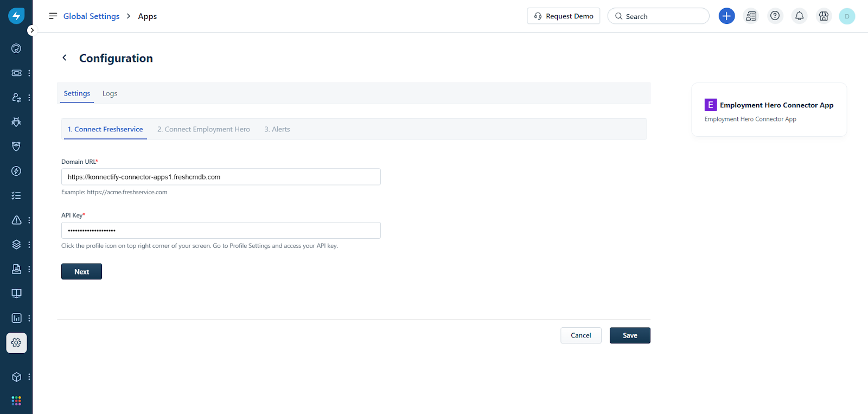Open the Help question mark icon
Image resolution: width=868 pixels, height=414 pixels.
click(x=775, y=16)
